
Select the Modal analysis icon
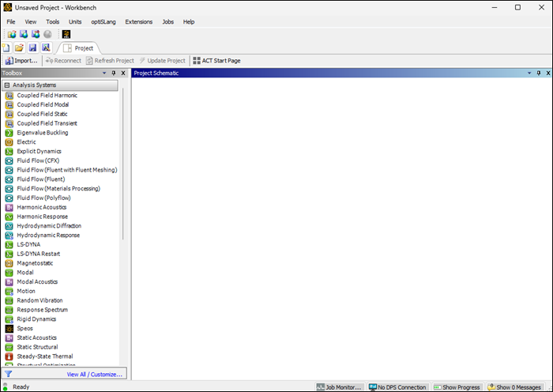[x=9, y=273]
